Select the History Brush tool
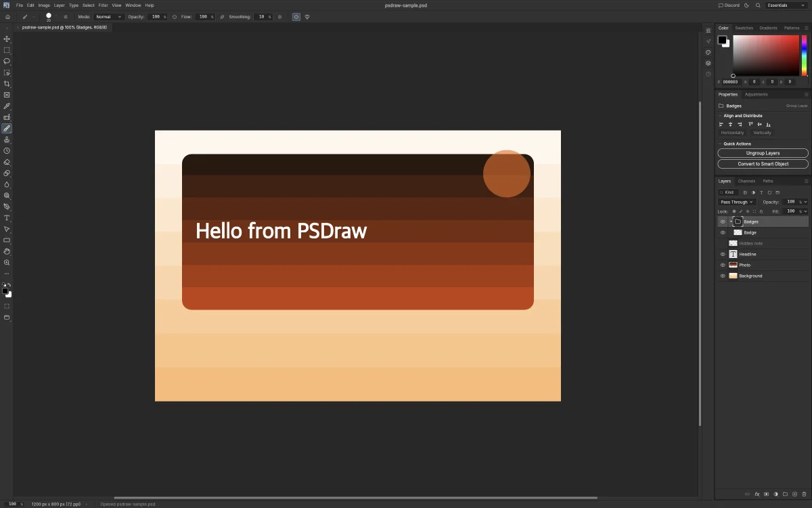 coord(7,151)
